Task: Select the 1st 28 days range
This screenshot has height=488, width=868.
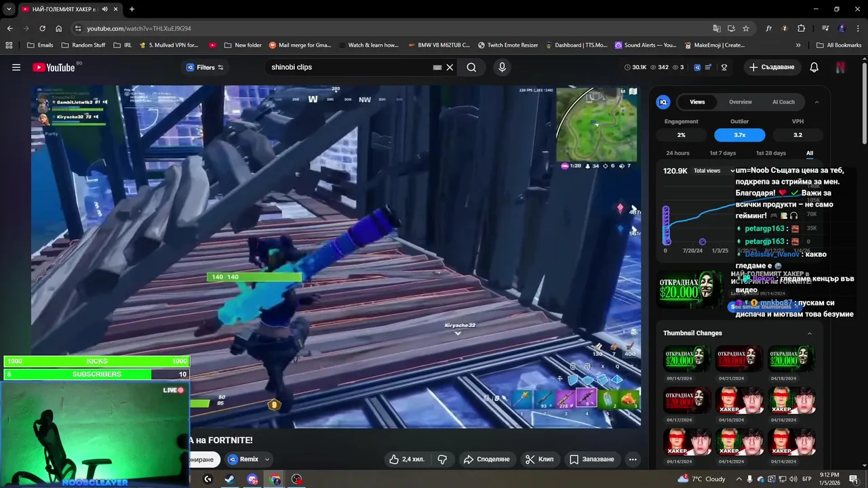Action: 770,153
